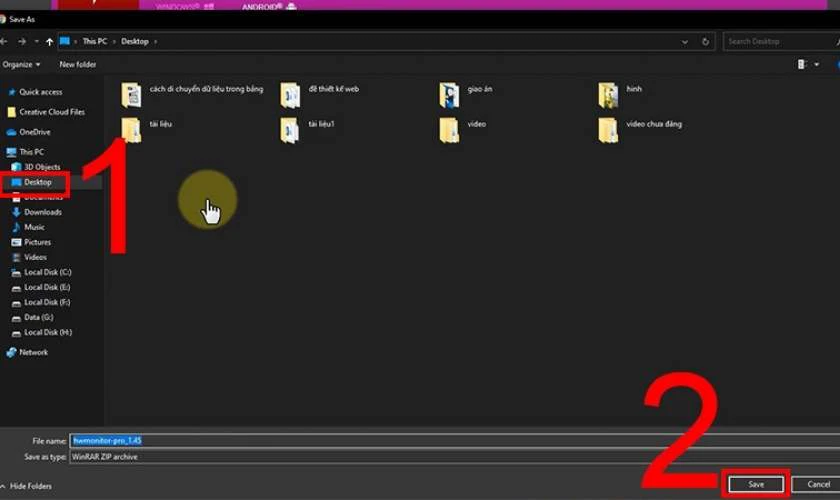The height and width of the screenshot is (500, 840).
Task: Select the 'video chưa đăng' folder
Action: [x=609, y=130]
